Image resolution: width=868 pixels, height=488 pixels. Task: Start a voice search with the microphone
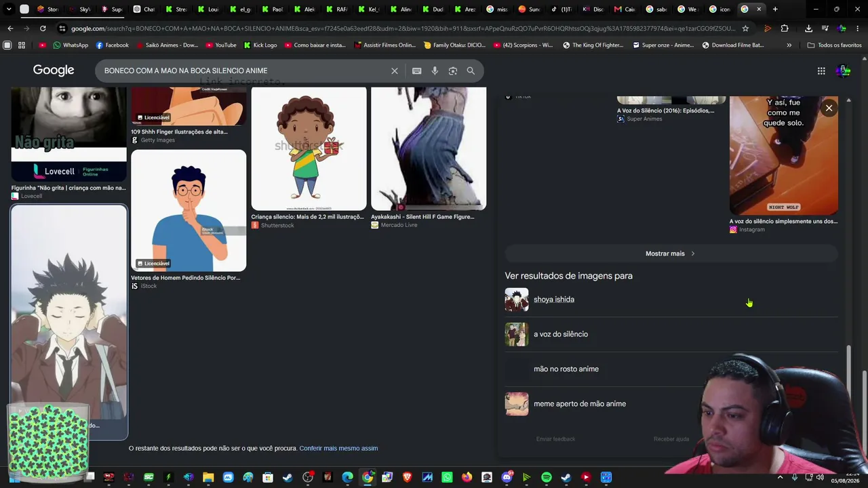[435, 70]
